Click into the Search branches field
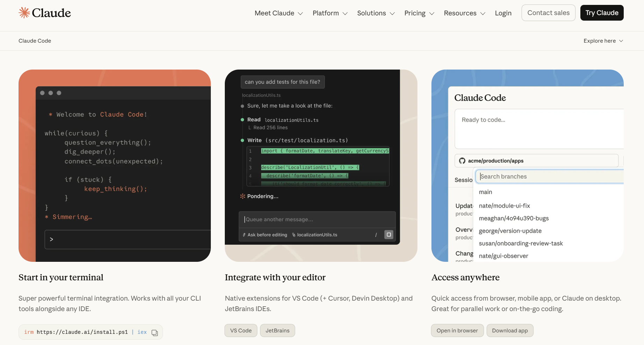 [550, 177]
